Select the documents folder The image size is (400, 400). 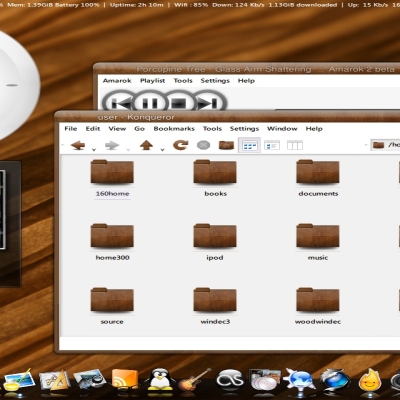(x=318, y=179)
